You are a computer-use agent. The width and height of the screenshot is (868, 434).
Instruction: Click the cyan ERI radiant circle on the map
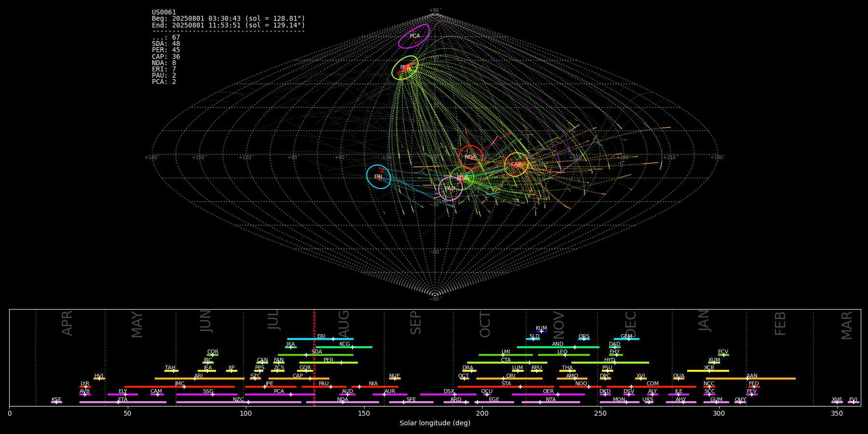(x=379, y=176)
